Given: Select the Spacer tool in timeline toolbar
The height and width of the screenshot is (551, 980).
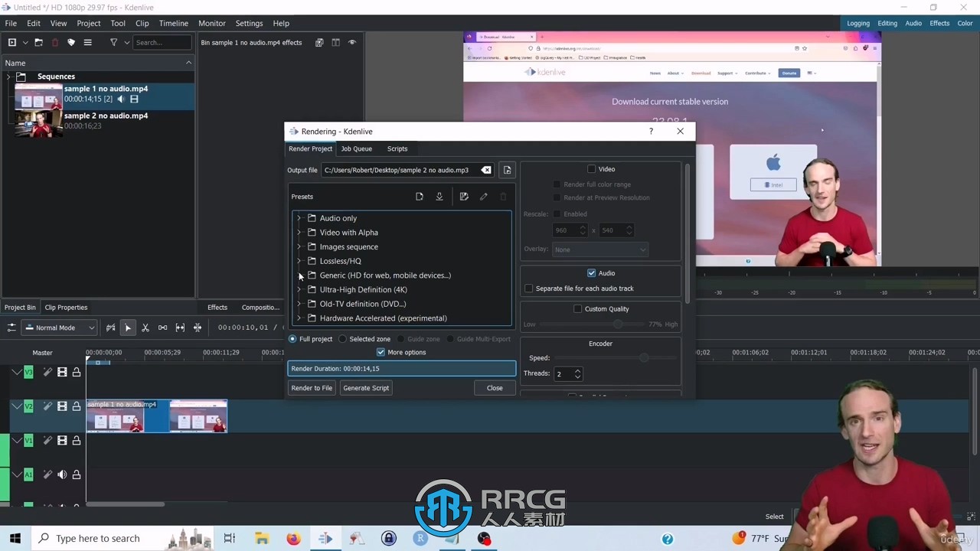Looking at the screenshot, I should coord(162,328).
